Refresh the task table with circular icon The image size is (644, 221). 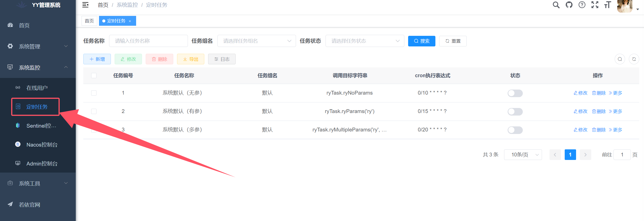coord(634,59)
